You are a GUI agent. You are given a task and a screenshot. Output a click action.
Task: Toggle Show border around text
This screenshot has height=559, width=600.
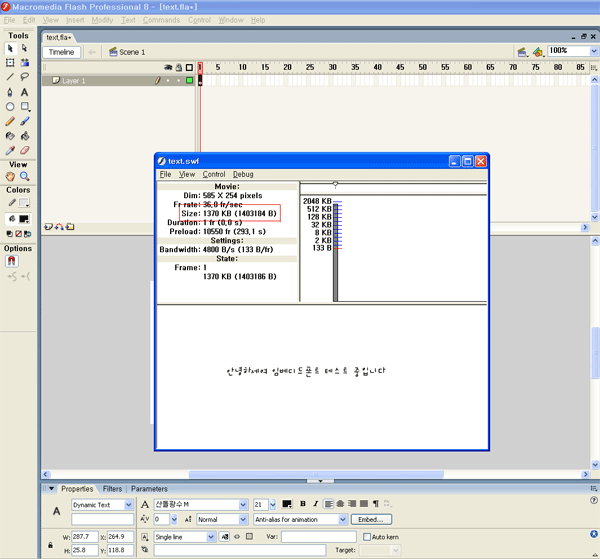pyautogui.click(x=249, y=536)
